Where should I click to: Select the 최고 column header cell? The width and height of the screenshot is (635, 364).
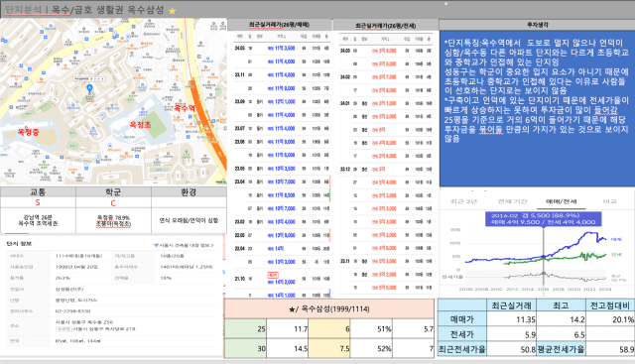[x=561, y=305]
